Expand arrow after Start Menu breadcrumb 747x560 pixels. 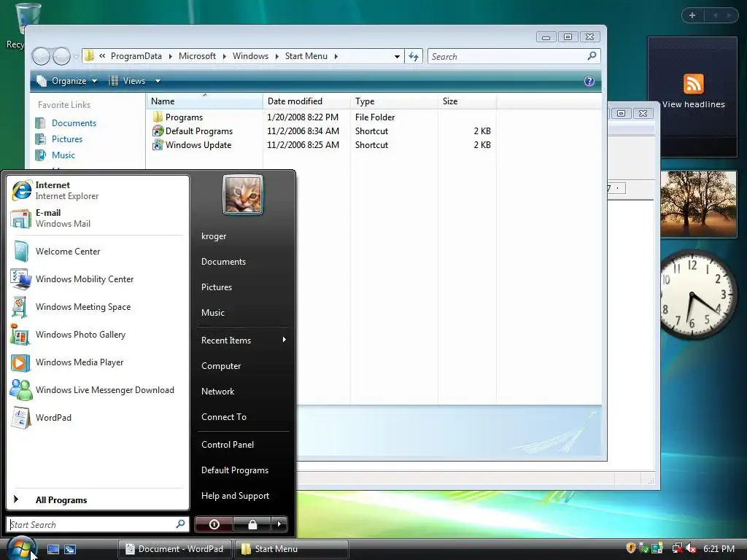pos(336,57)
